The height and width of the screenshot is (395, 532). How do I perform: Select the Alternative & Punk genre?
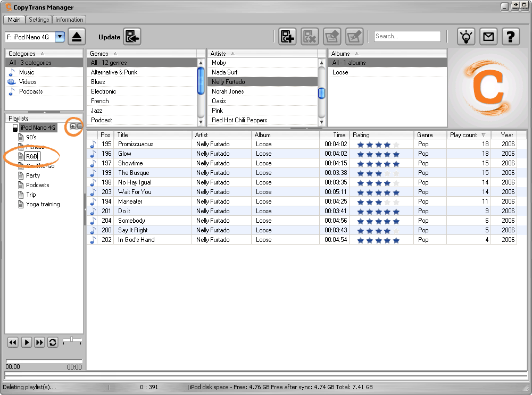(x=142, y=72)
